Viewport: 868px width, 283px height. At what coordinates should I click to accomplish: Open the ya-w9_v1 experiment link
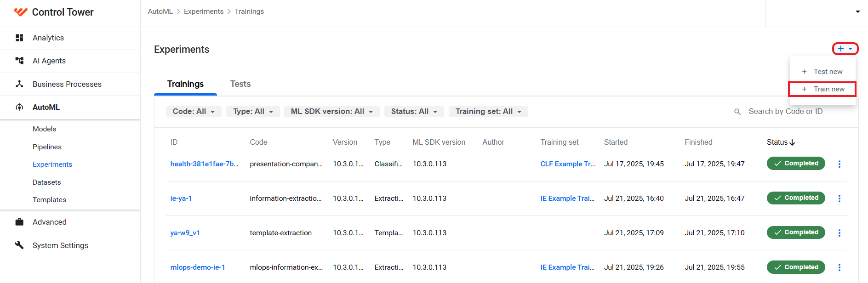click(x=185, y=233)
